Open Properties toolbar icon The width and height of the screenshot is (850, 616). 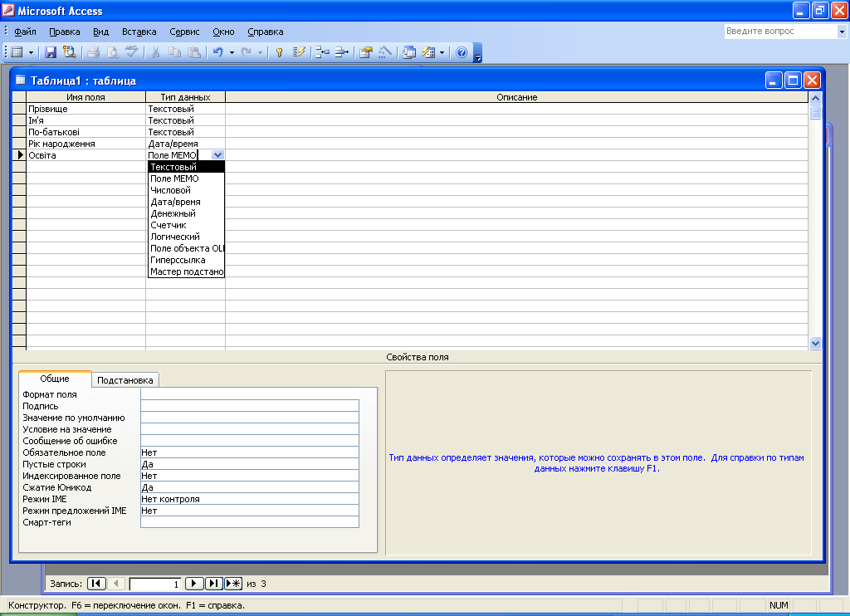tap(366, 52)
